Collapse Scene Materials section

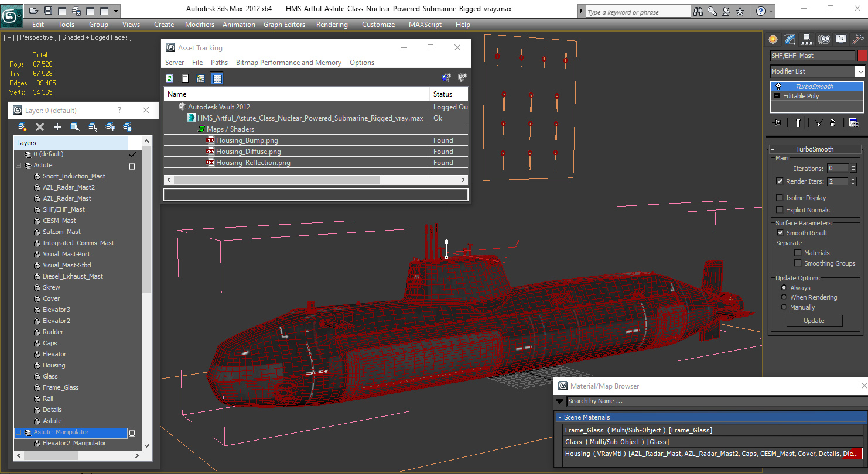tap(560, 418)
